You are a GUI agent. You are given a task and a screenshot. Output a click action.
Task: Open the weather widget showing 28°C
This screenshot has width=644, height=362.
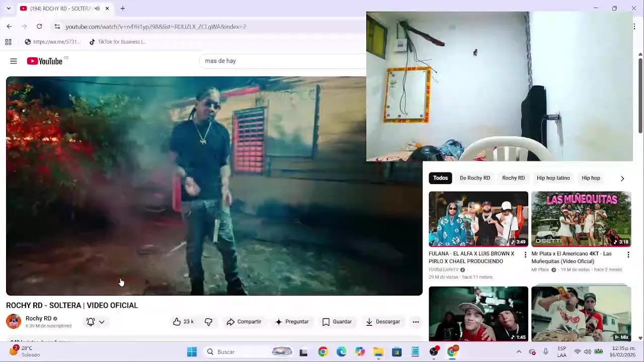click(x=25, y=351)
